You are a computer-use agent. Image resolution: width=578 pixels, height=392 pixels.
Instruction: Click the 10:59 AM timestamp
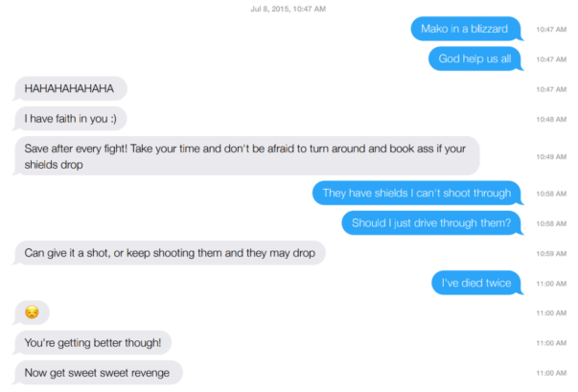(551, 253)
